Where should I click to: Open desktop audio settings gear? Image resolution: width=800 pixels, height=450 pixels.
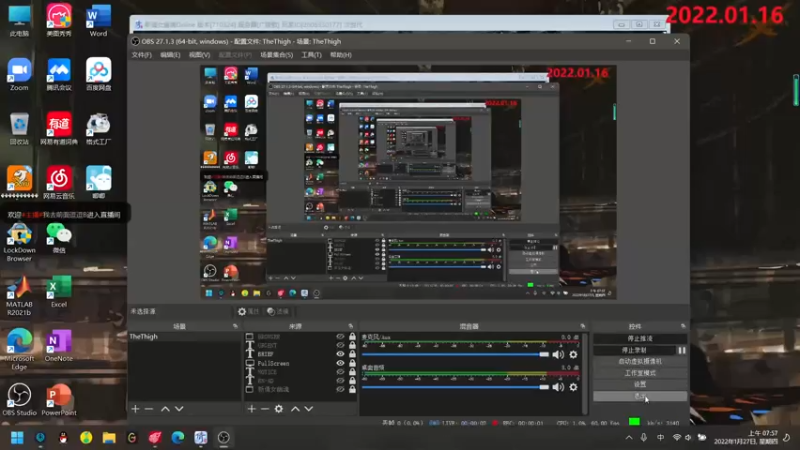pyautogui.click(x=573, y=387)
